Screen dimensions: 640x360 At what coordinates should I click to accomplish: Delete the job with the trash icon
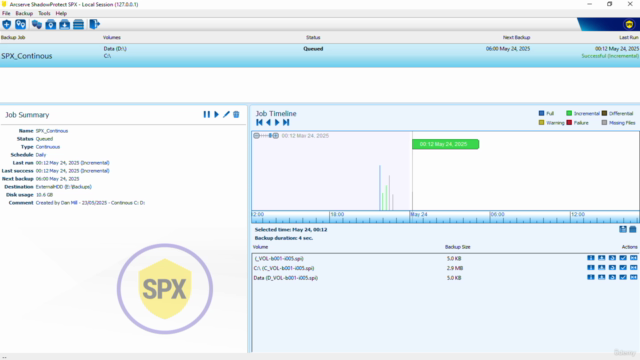(236, 115)
